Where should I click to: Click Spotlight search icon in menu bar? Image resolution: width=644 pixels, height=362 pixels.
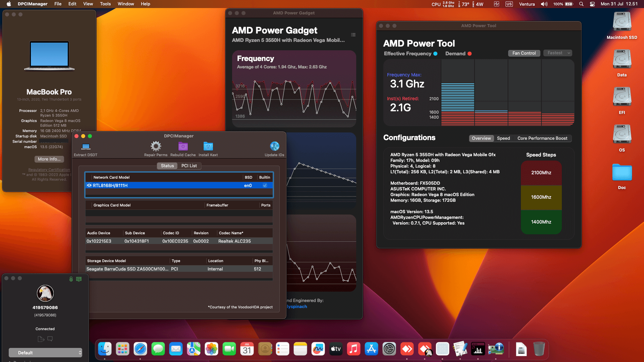click(x=581, y=4)
